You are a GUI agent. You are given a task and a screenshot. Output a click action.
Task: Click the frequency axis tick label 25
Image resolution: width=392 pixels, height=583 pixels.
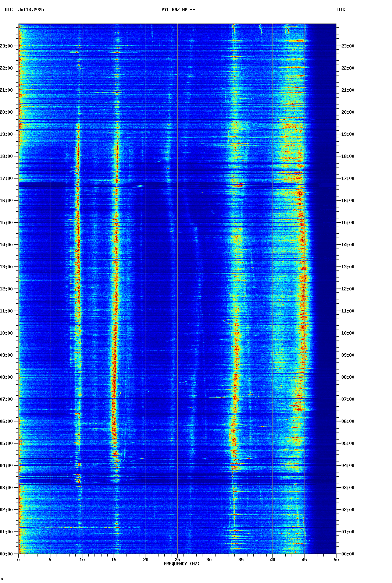[177, 560]
